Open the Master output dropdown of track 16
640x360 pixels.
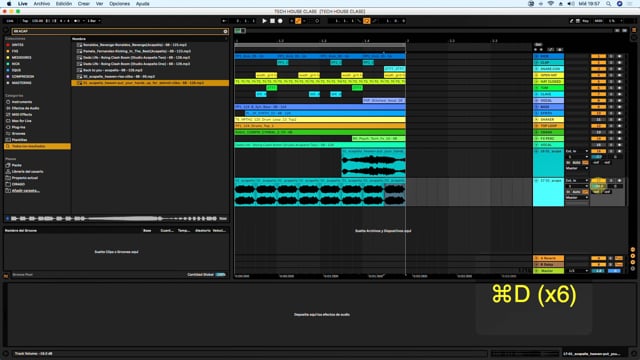point(577,168)
